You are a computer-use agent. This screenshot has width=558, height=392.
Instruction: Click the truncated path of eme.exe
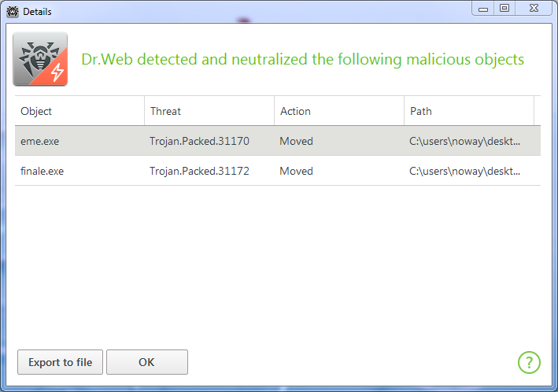[465, 142]
